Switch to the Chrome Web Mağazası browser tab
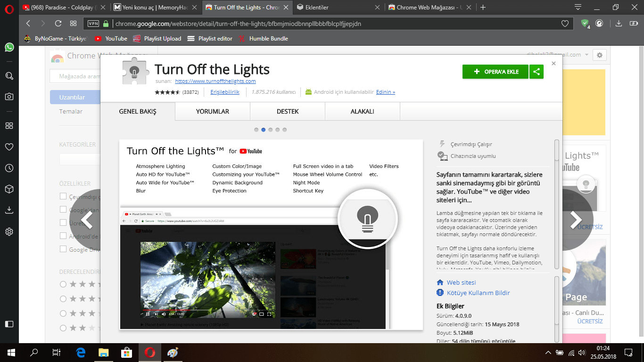The height and width of the screenshot is (362, 644). [x=429, y=8]
